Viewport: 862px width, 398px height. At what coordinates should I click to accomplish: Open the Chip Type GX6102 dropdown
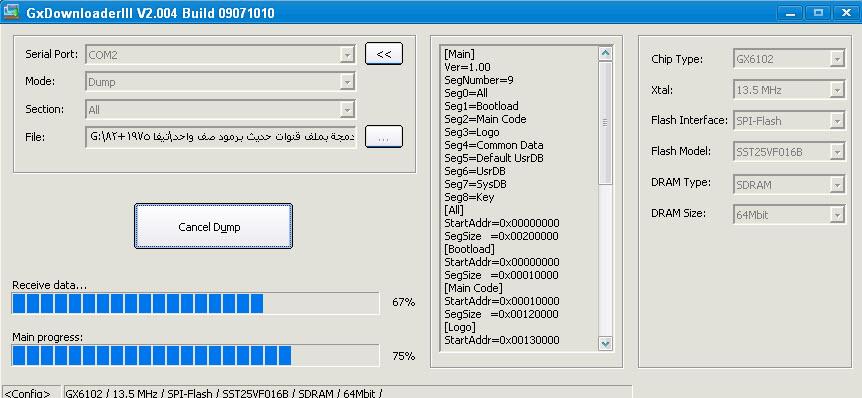(788, 59)
